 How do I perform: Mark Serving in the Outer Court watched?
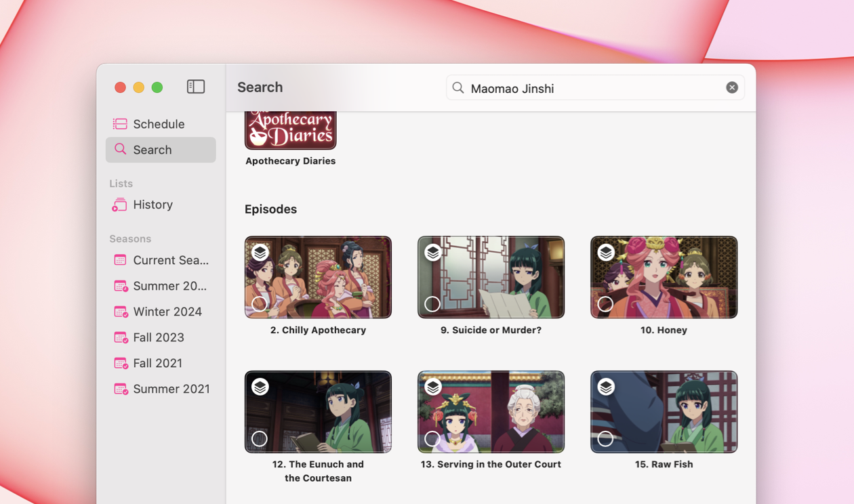[x=432, y=438]
